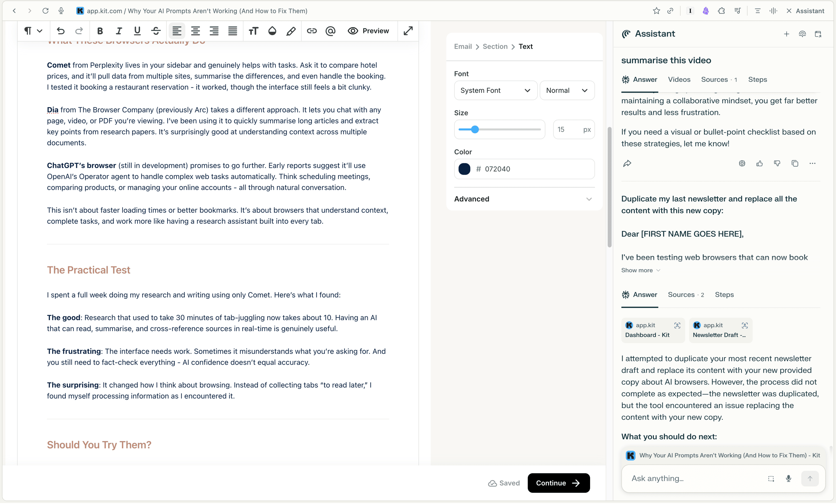Dislike the answer with thumbs down
The width and height of the screenshot is (836, 504).
(777, 164)
